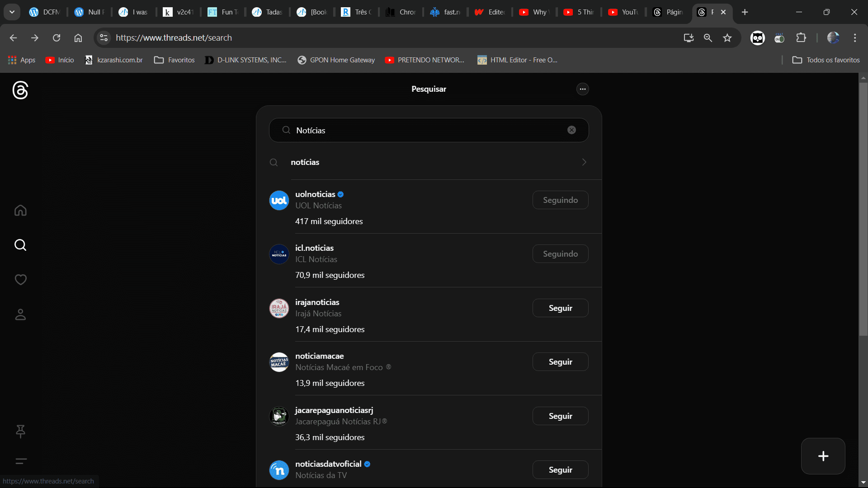Open browser three-dot menu

click(x=854, y=38)
